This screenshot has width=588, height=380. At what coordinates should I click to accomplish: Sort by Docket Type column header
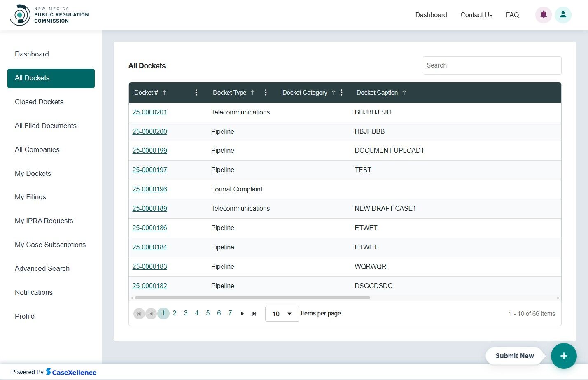pyautogui.click(x=229, y=93)
